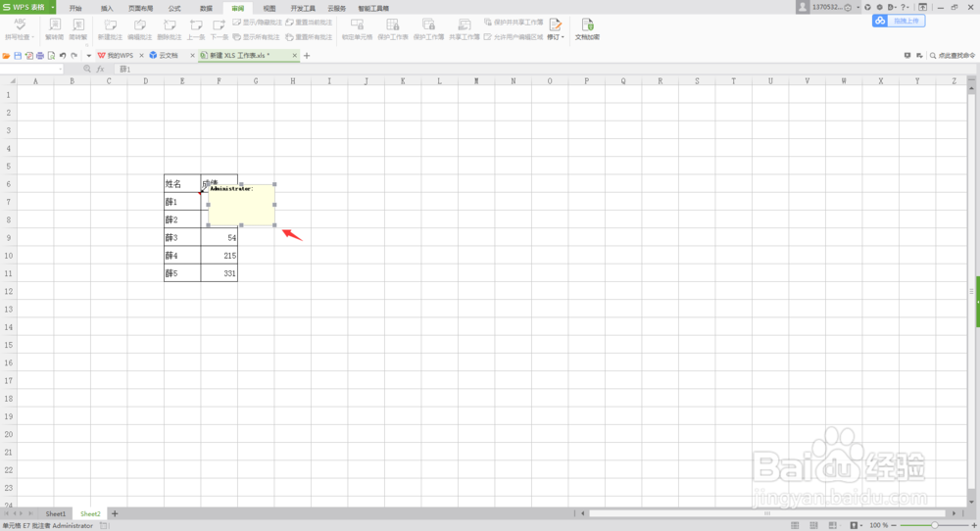Click the Print icon in quick toolbar
The height and width of the screenshot is (531, 980).
pyautogui.click(x=40, y=56)
